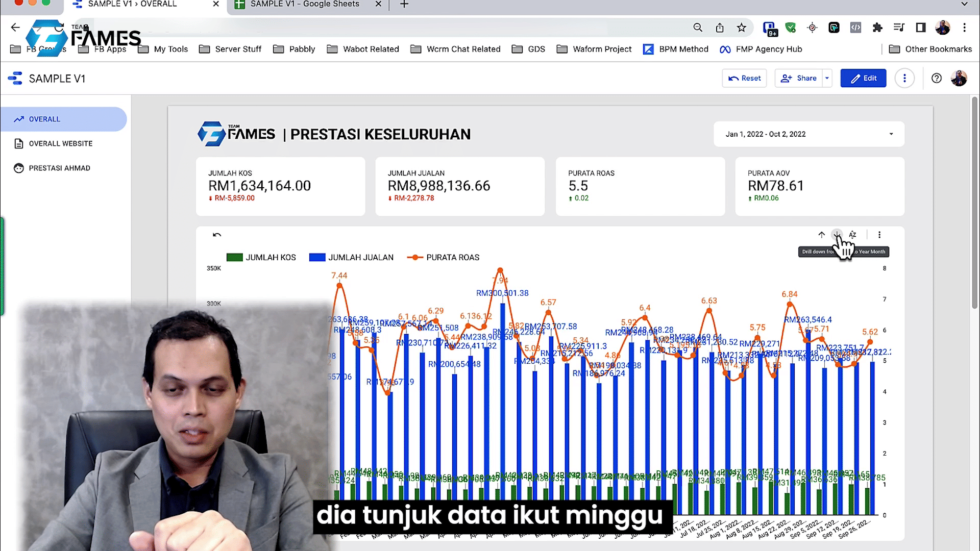Screen dimensions: 980x551
Task: Open PRESTASI AHMAD page in sidebar
Action: (x=59, y=168)
